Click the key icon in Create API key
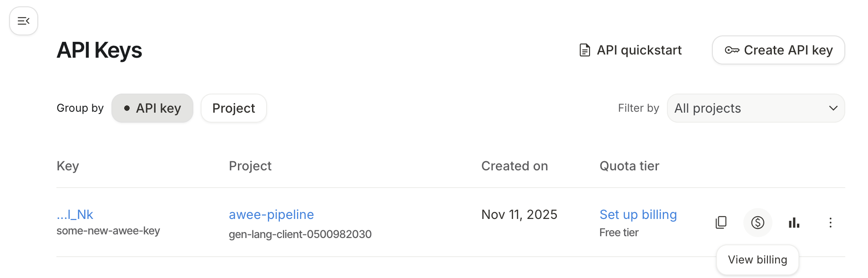Viewport: 868px width, 278px height. [732, 50]
